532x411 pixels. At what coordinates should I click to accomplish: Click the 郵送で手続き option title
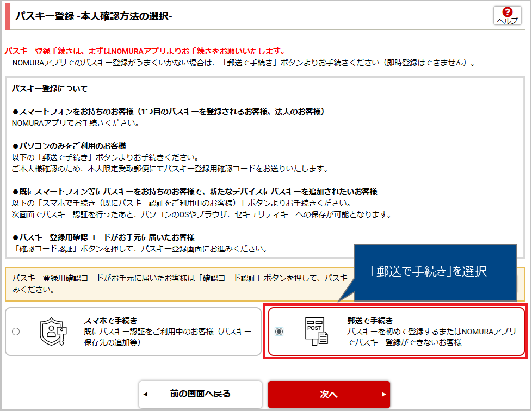pyautogui.click(x=370, y=320)
